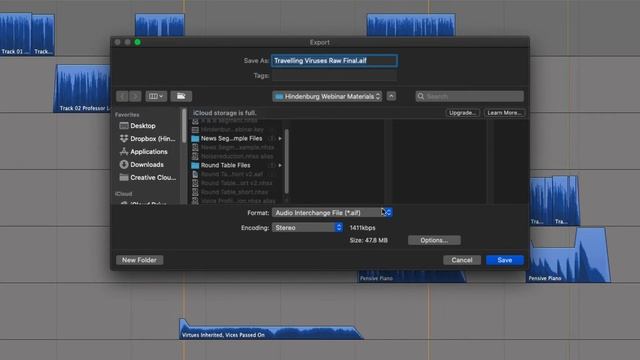The width and height of the screenshot is (640, 360).
Task: Click the magnifying glass search icon
Action: [421, 96]
